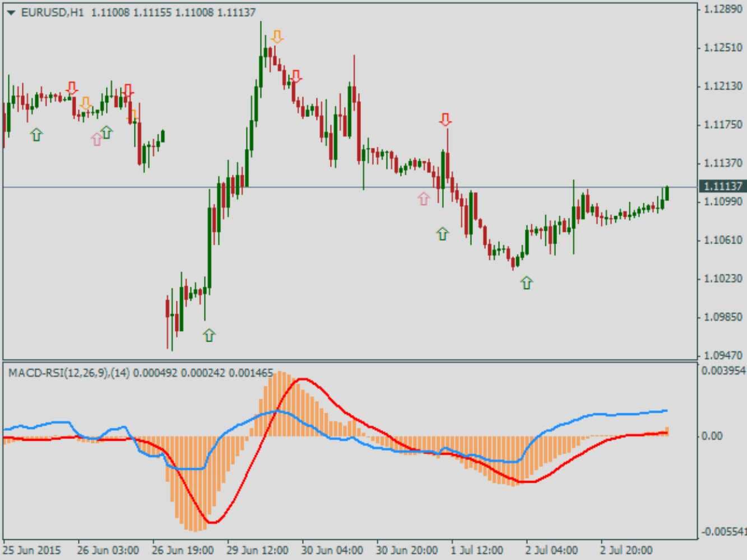Click the orange down arrow above the highest peak
Image resolution: width=747 pixels, height=560 pixels.
pyautogui.click(x=277, y=38)
